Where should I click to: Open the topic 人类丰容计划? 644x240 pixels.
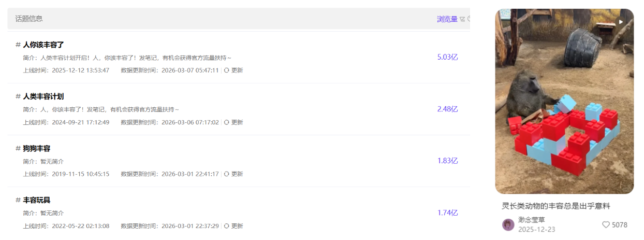click(x=43, y=96)
